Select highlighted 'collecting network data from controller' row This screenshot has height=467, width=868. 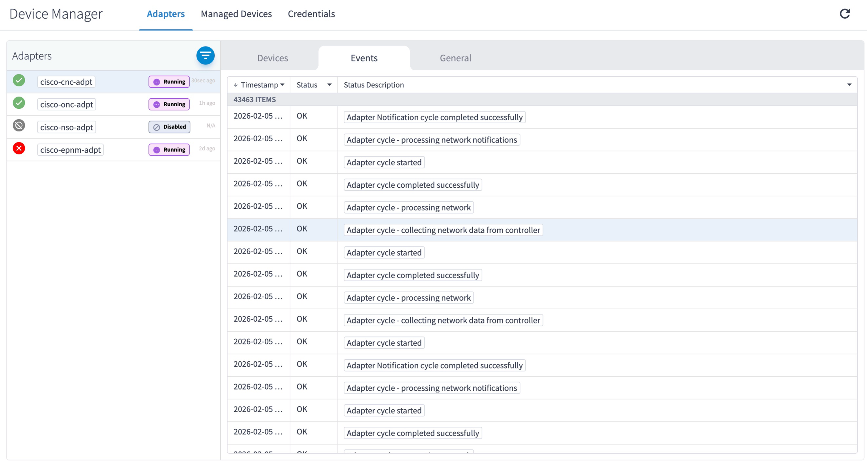pyautogui.click(x=443, y=230)
